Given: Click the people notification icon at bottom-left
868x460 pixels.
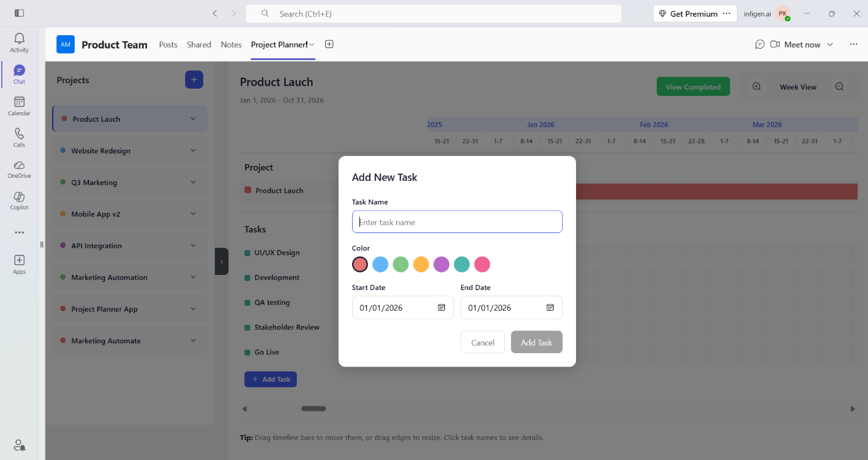Looking at the screenshot, I should 19,445.
